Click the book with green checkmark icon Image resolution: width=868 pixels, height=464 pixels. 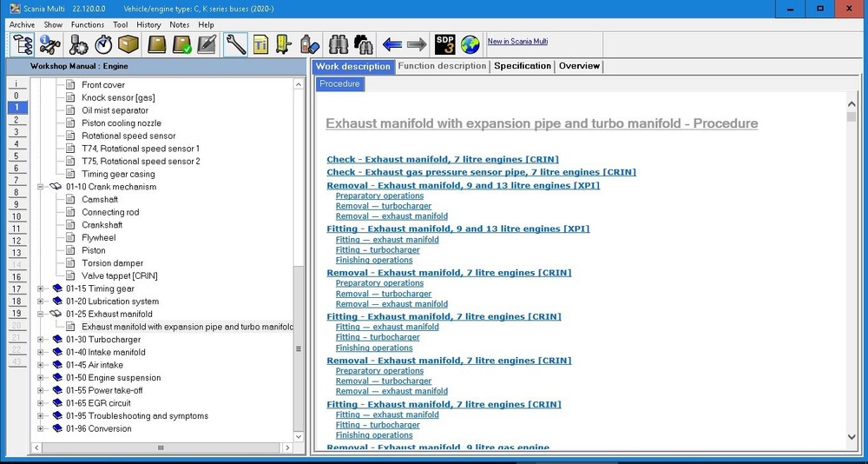(181, 44)
